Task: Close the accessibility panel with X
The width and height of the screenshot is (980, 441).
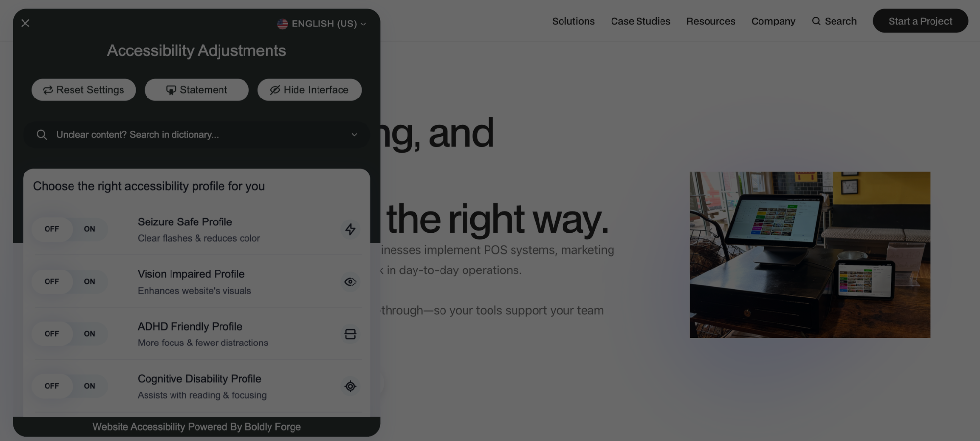Action: click(25, 23)
